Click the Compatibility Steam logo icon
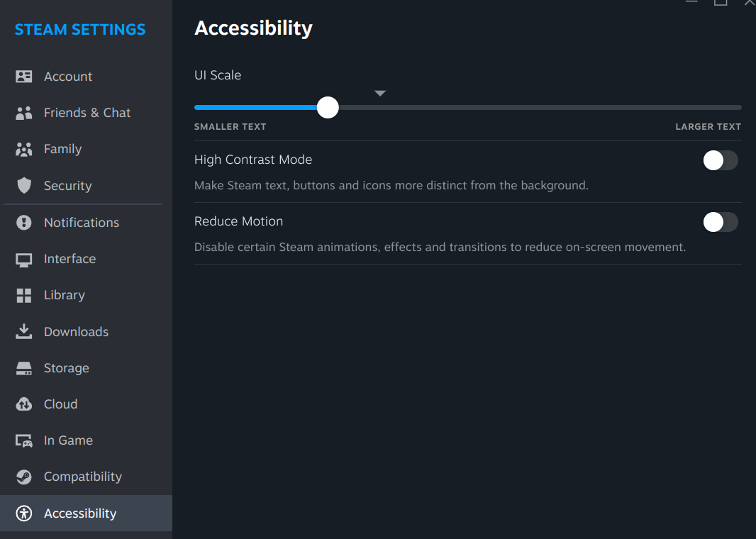 pos(23,477)
